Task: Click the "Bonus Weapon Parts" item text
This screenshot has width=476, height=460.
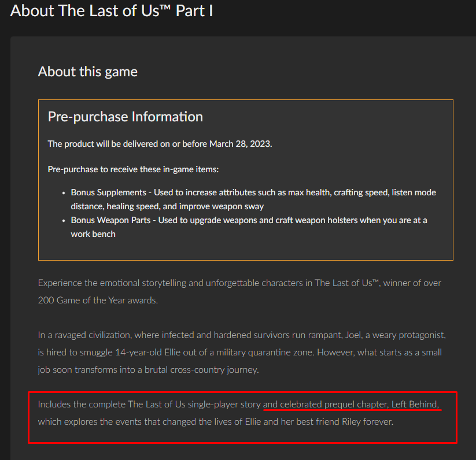Action: coord(110,220)
